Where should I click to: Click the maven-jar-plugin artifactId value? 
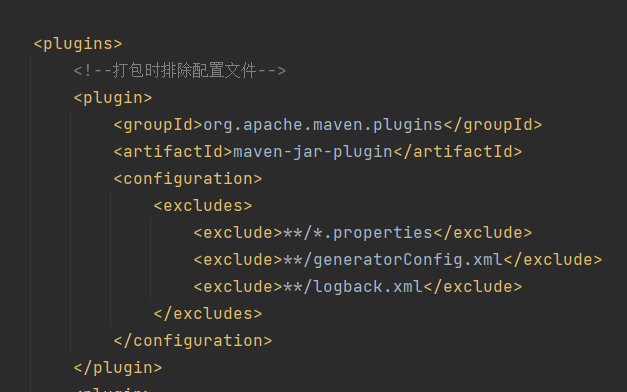(313, 152)
